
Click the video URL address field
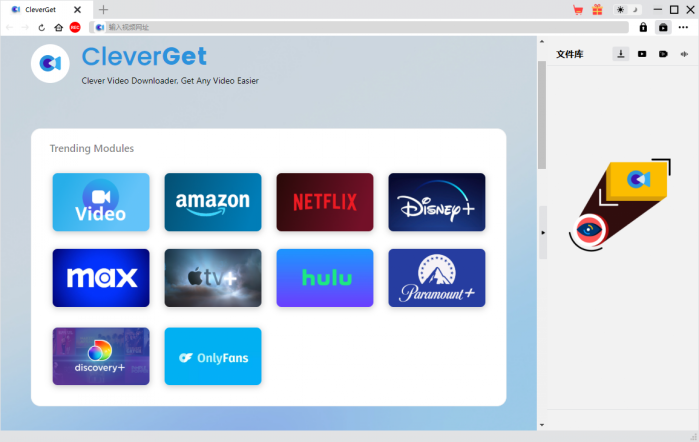(x=359, y=27)
